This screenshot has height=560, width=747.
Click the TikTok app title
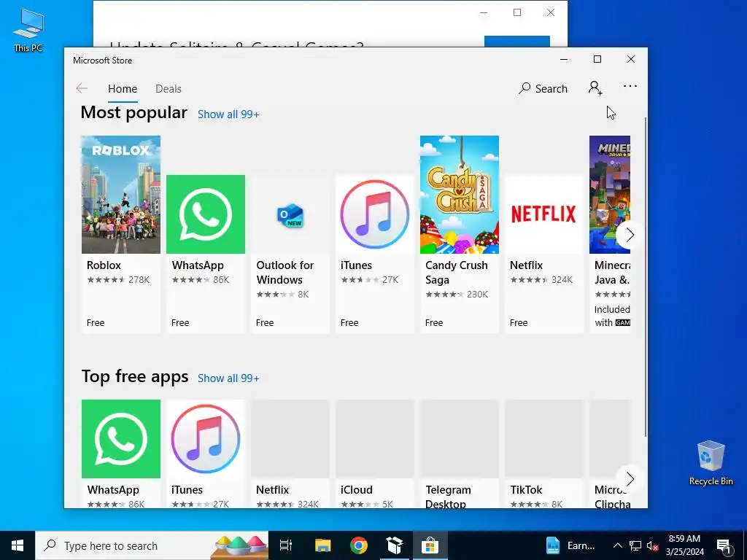pyautogui.click(x=526, y=489)
